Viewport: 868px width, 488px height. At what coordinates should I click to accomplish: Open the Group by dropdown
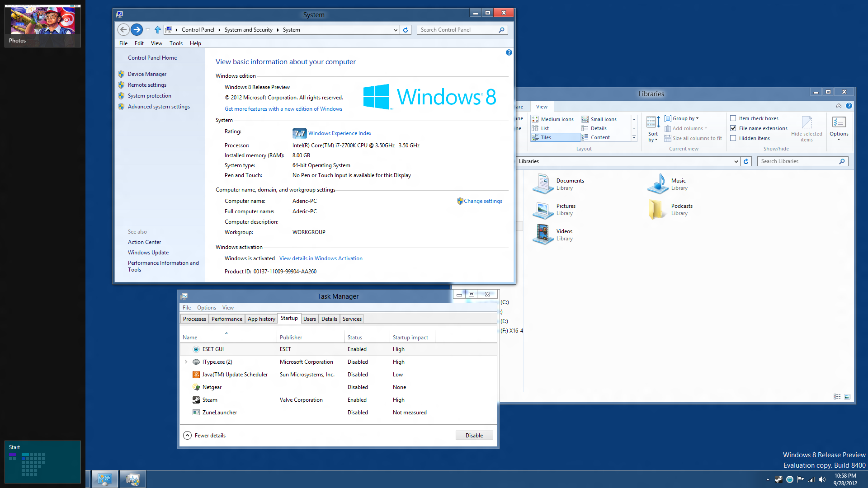click(x=682, y=118)
